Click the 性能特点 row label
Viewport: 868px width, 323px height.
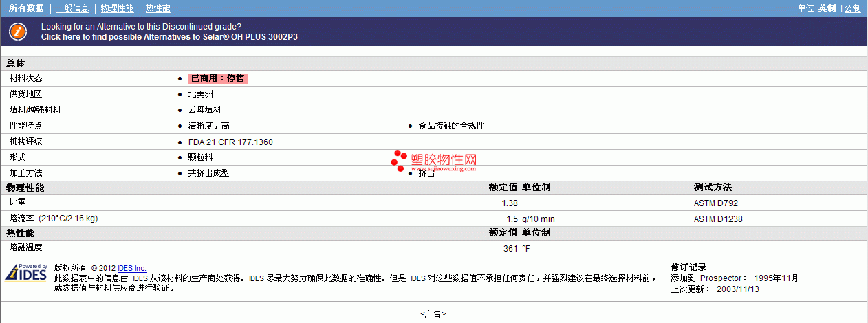coord(25,126)
